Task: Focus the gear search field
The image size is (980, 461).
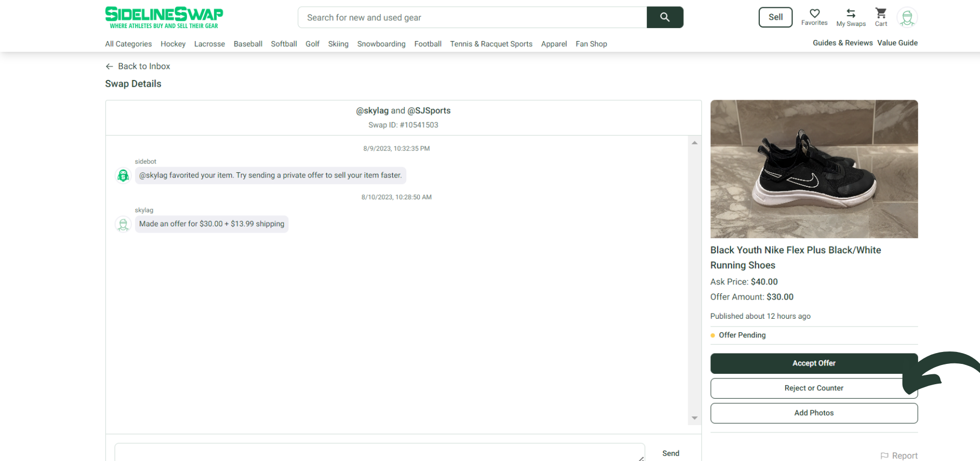Action: click(472, 17)
